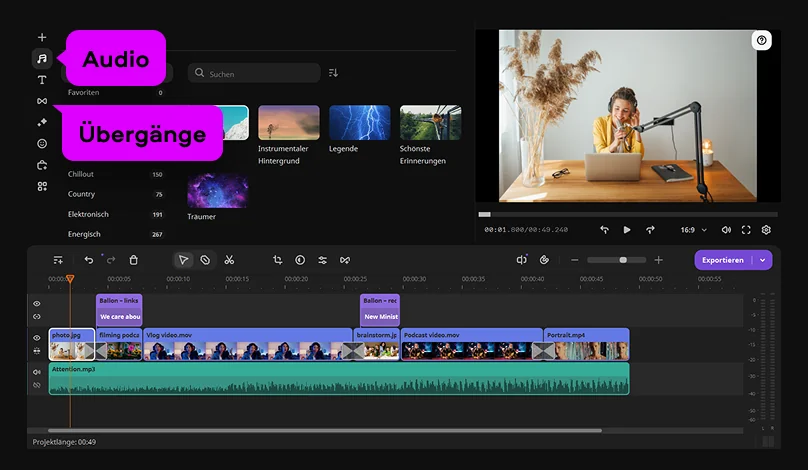Open the Audio tab in the sidebar
This screenshot has height=470, width=808.
click(x=42, y=58)
